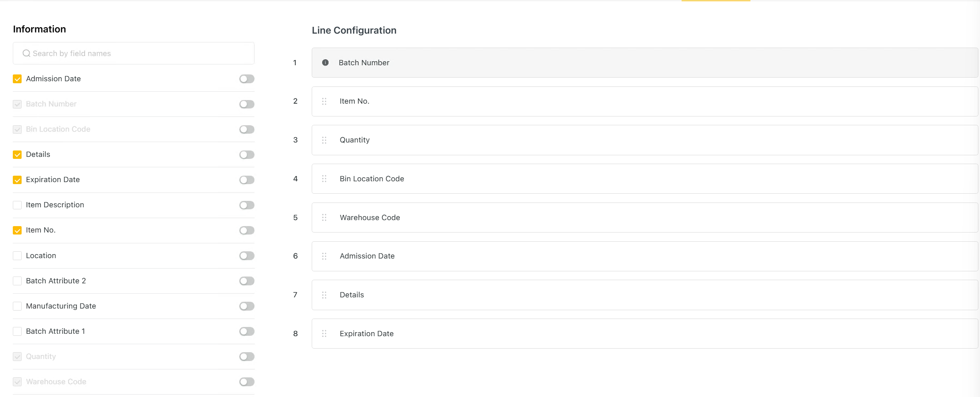980x397 pixels.
Task: Switch on the Expiration Date toggle
Action: tap(247, 180)
